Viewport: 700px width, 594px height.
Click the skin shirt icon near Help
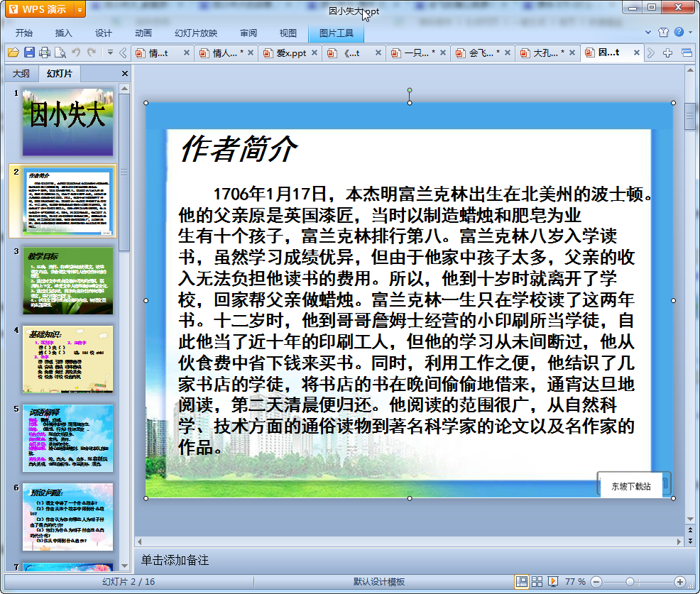point(663,32)
